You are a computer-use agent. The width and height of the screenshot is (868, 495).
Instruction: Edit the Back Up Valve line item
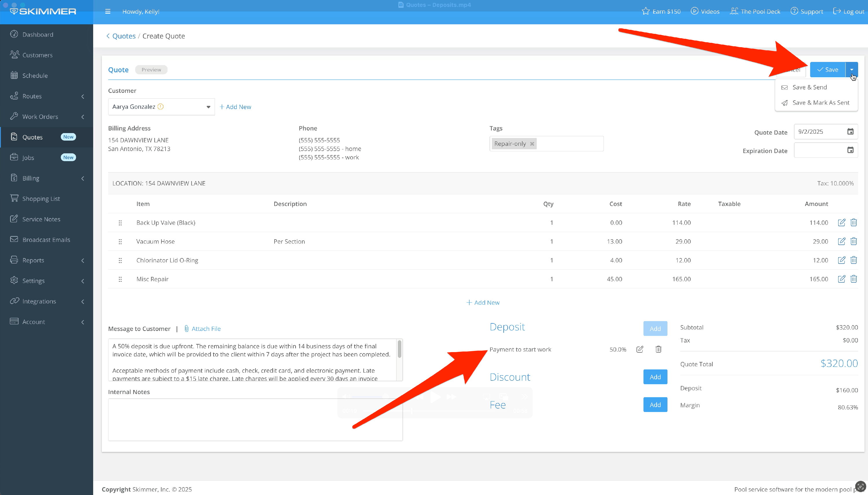pyautogui.click(x=841, y=222)
